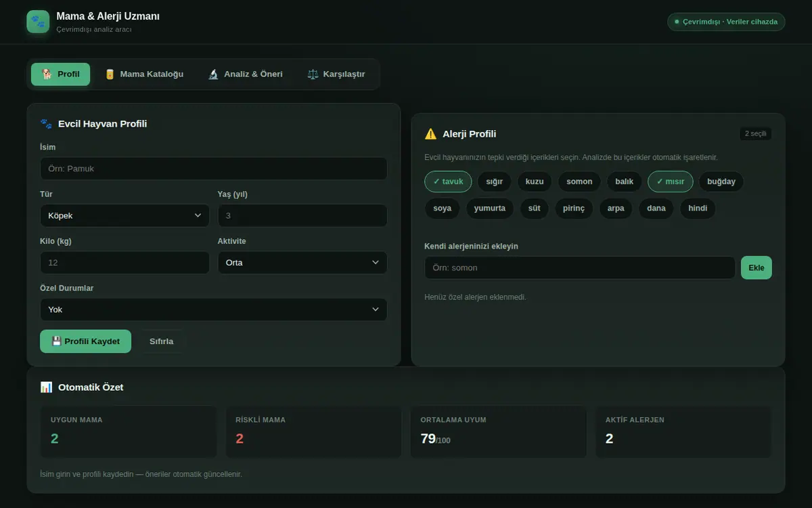Enable the yumurta allergen chip
The image size is (812, 508).
click(x=490, y=209)
